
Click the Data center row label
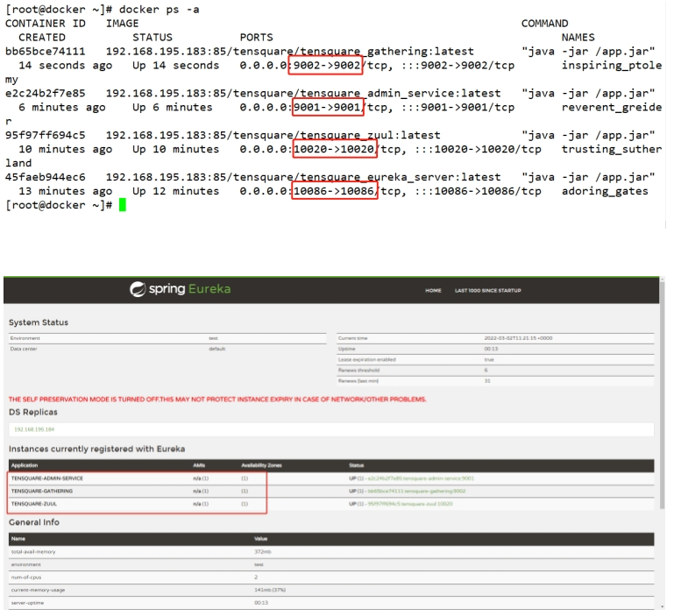point(24,349)
